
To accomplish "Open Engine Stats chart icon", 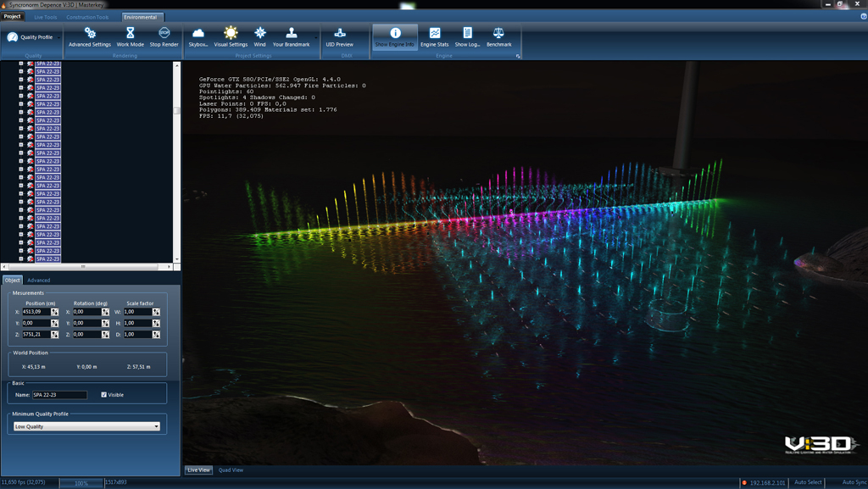I will click(435, 33).
